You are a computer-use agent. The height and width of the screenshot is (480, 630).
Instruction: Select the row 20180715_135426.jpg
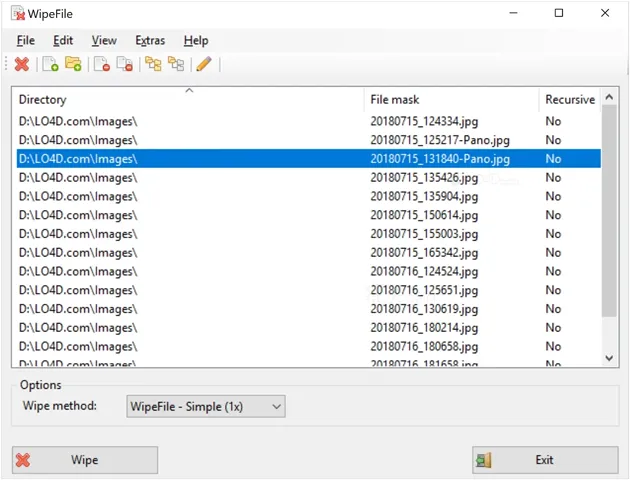[x=309, y=178]
